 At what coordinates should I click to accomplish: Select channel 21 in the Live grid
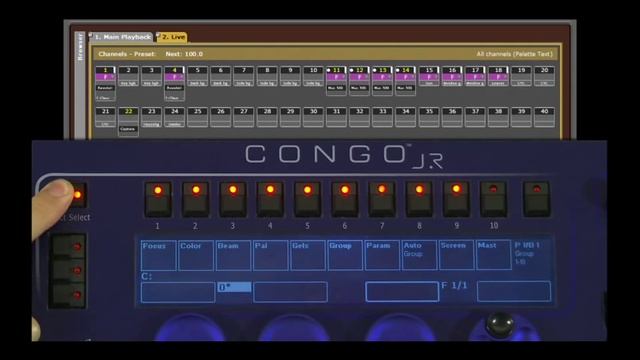(105, 117)
